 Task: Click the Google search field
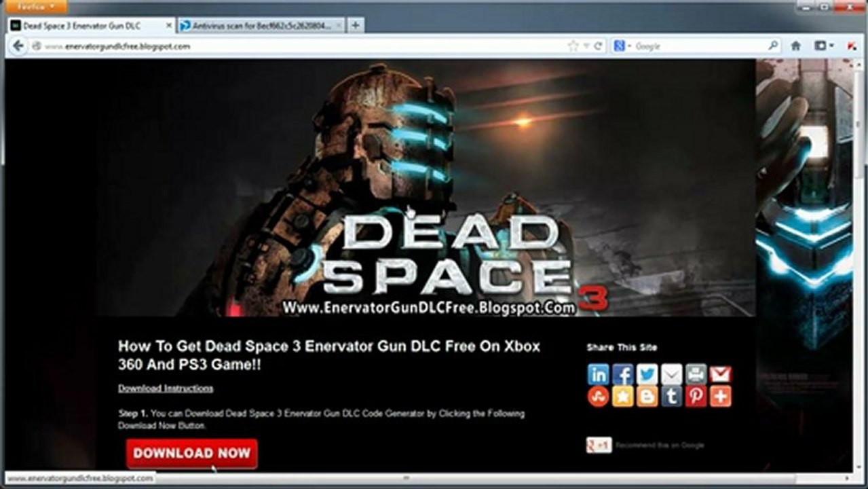click(699, 46)
